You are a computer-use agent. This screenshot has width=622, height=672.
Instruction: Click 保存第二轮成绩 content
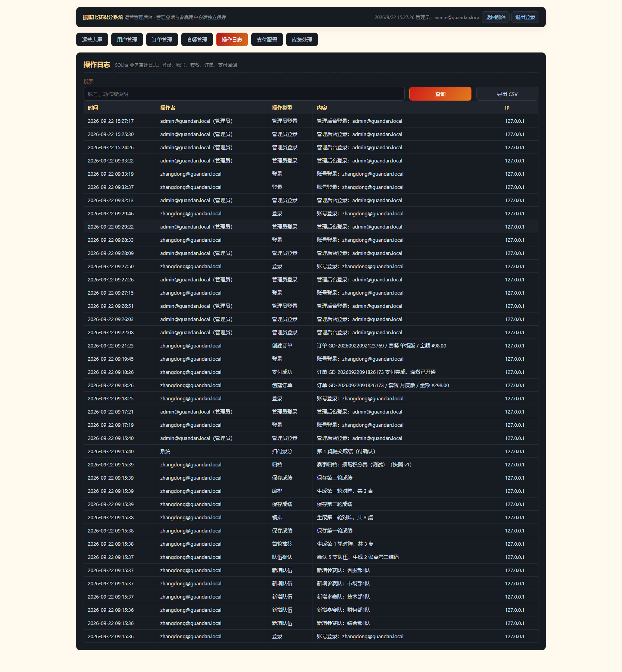[335, 504]
